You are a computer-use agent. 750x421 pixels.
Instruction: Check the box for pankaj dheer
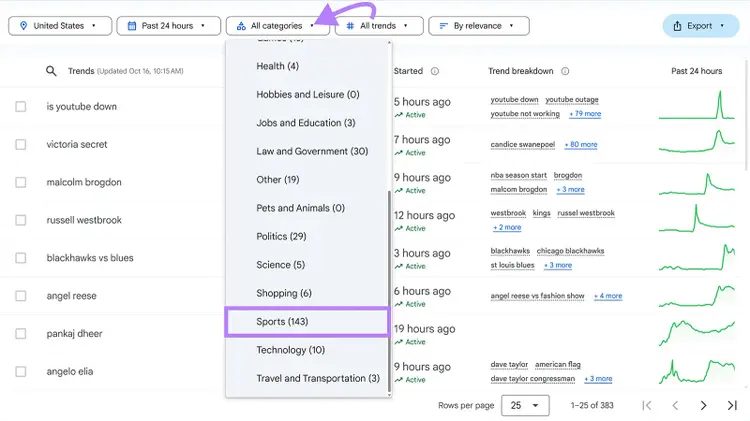pos(21,333)
